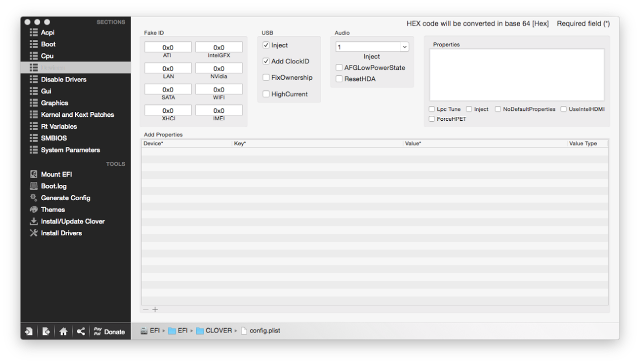Check the ResetHDA option
Image resolution: width=640 pixels, height=364 pixels.
[339, 79]
